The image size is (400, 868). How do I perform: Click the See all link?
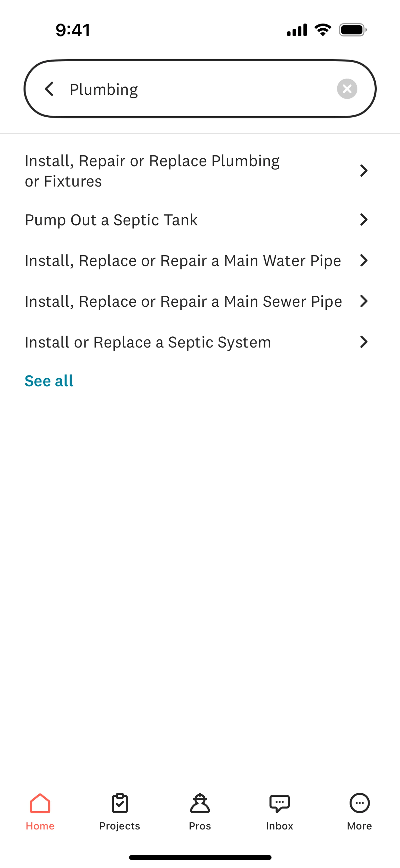49,381
